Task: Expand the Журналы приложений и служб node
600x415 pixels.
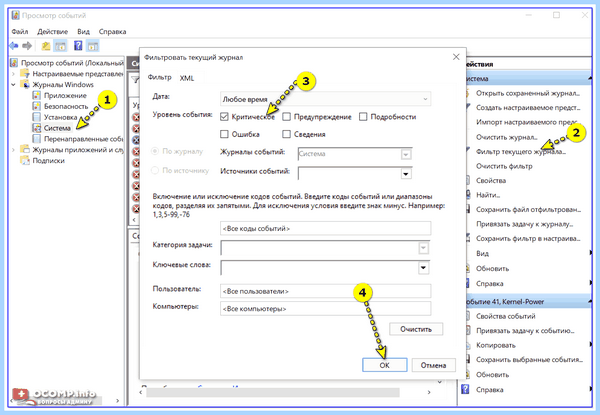Action: (13, 150)
